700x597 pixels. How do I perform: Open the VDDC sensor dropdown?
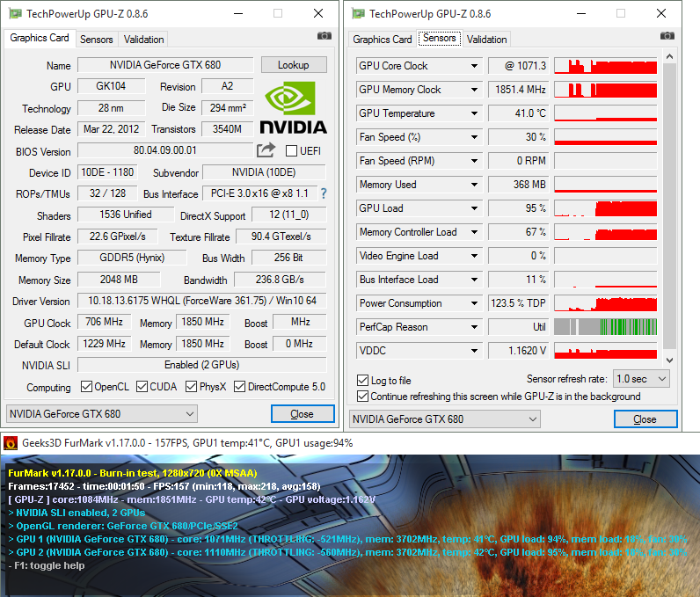coord(474,351)
